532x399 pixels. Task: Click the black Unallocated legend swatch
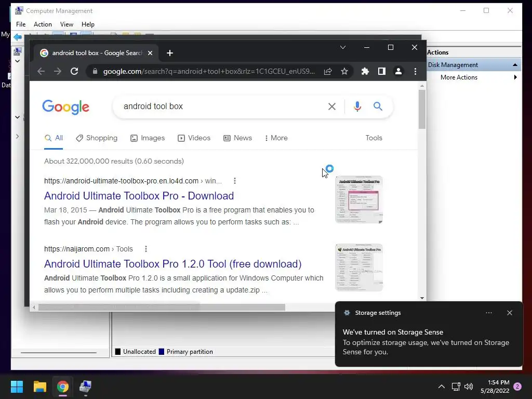[118, 352]
